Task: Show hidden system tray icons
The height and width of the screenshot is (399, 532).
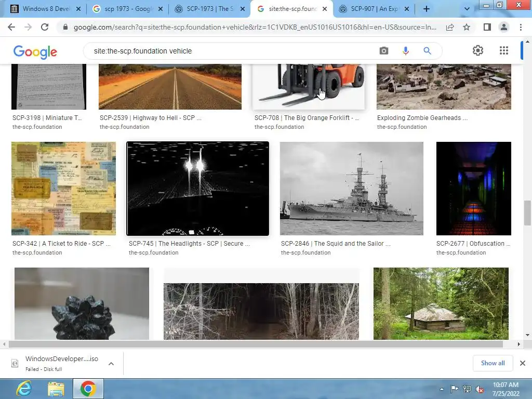Action: pyautogui.click(x=442, y=389)
